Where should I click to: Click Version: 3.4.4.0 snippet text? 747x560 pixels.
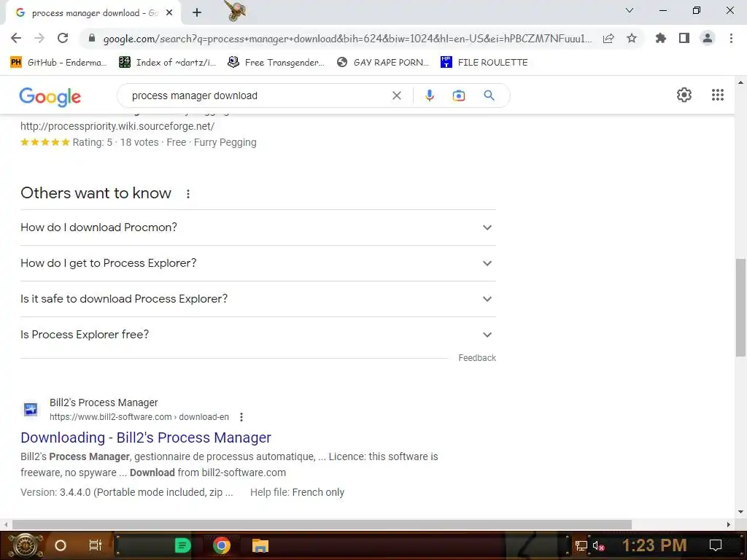127,492
